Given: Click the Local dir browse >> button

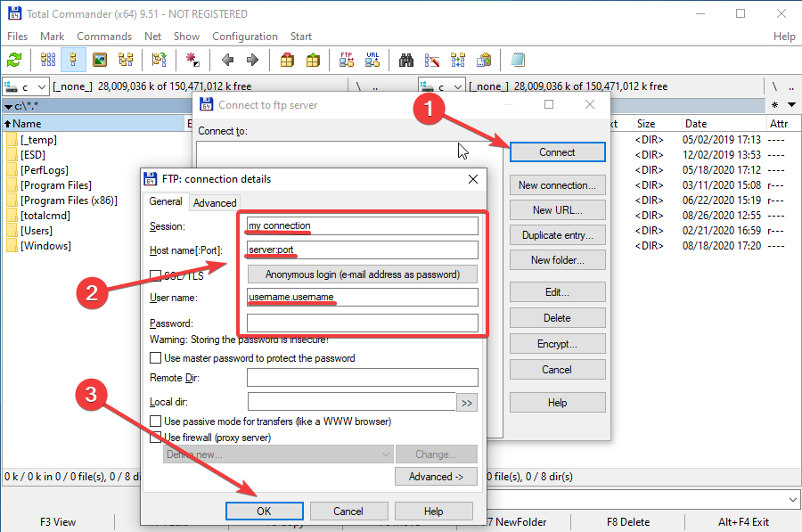Looking at the screenshot, I should click(466, 403).
